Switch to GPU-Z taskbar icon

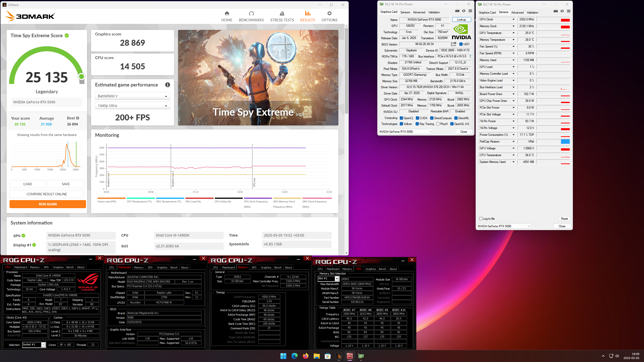click(361, 356)
